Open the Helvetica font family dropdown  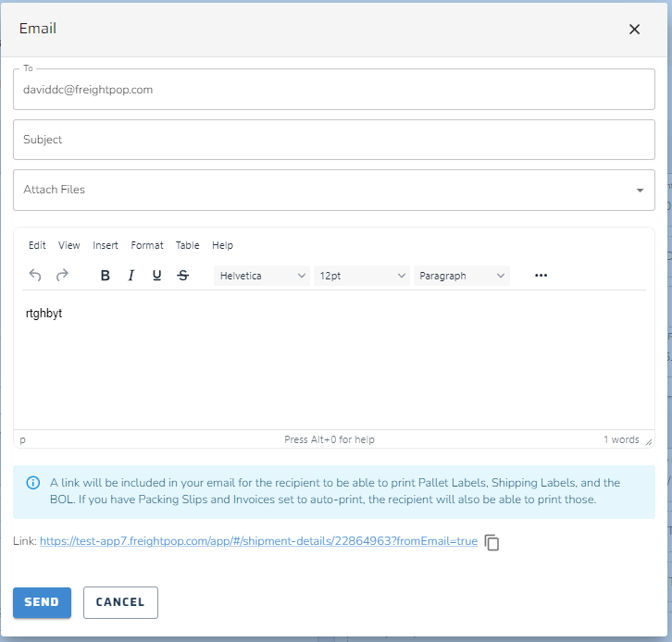click(x=262, y=276)
